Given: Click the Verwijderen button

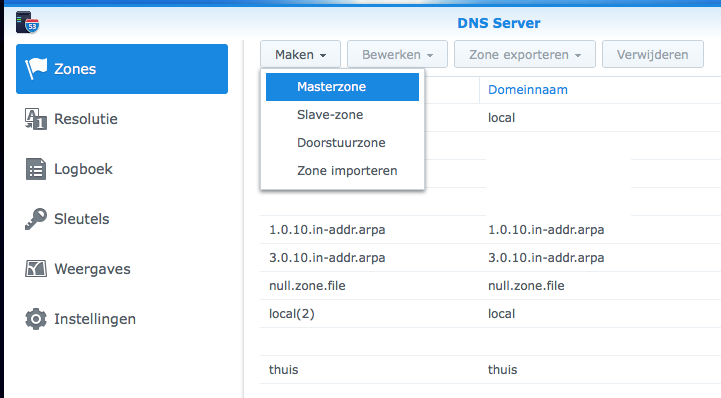Looking at the screenshot, I should pos(652,55).
